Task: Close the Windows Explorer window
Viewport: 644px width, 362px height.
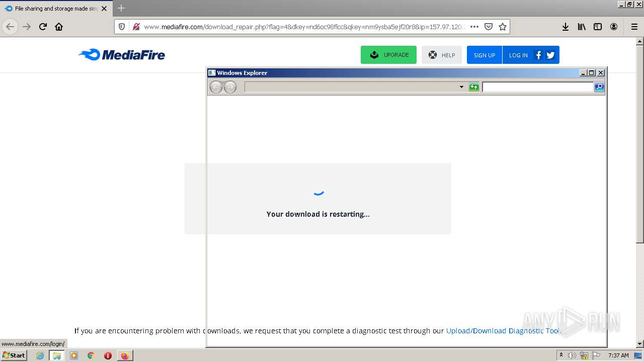Action: pos(601,73)
